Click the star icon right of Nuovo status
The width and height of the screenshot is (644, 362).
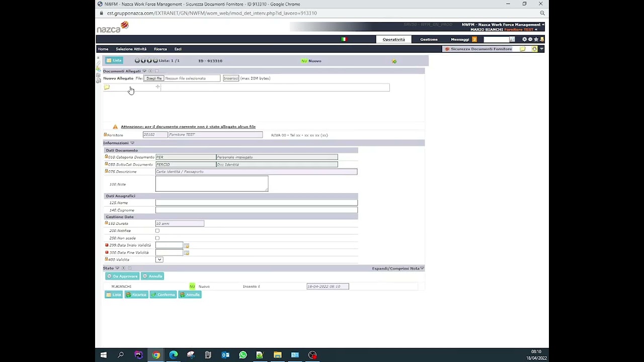point(394,61)
